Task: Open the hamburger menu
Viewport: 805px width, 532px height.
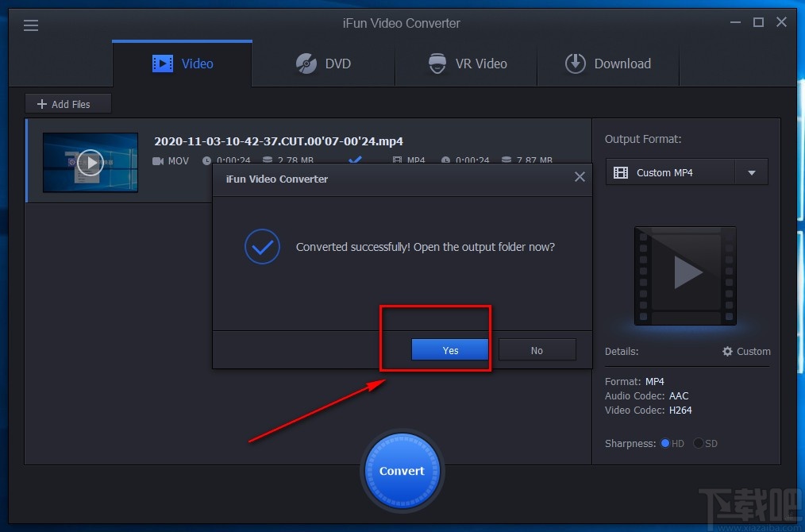Action: coord(31,25)
